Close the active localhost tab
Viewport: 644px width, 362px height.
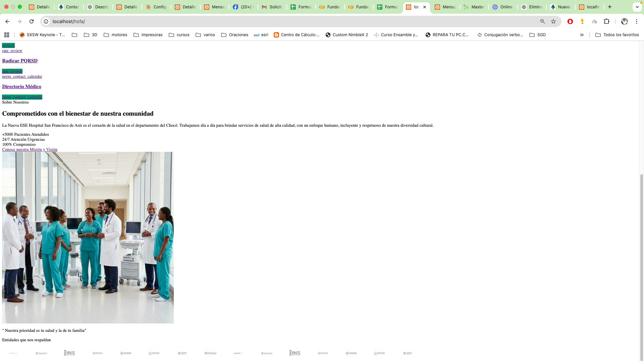[425, 7]
